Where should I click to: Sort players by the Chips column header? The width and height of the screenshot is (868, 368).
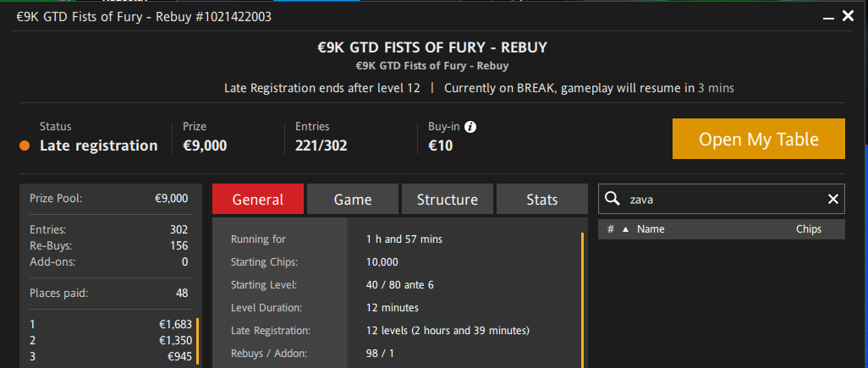tap(808, 229)
